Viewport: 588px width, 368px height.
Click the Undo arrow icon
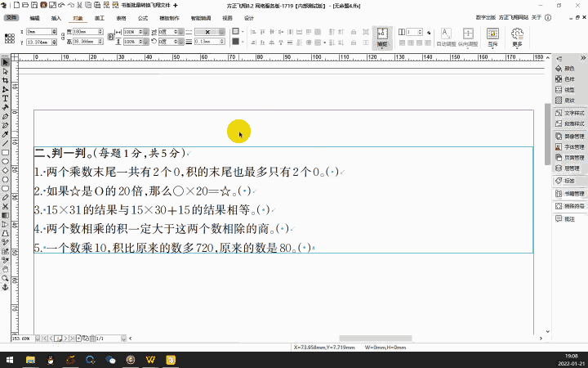[x=61, y=5]
